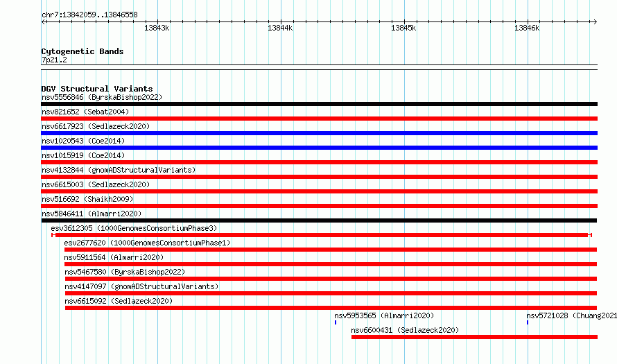Image resolution: width=617 pixels, height=364 pixels.
Task: Click the chr7:13842059..13846558 coordinates text
Action: [89, 15]
